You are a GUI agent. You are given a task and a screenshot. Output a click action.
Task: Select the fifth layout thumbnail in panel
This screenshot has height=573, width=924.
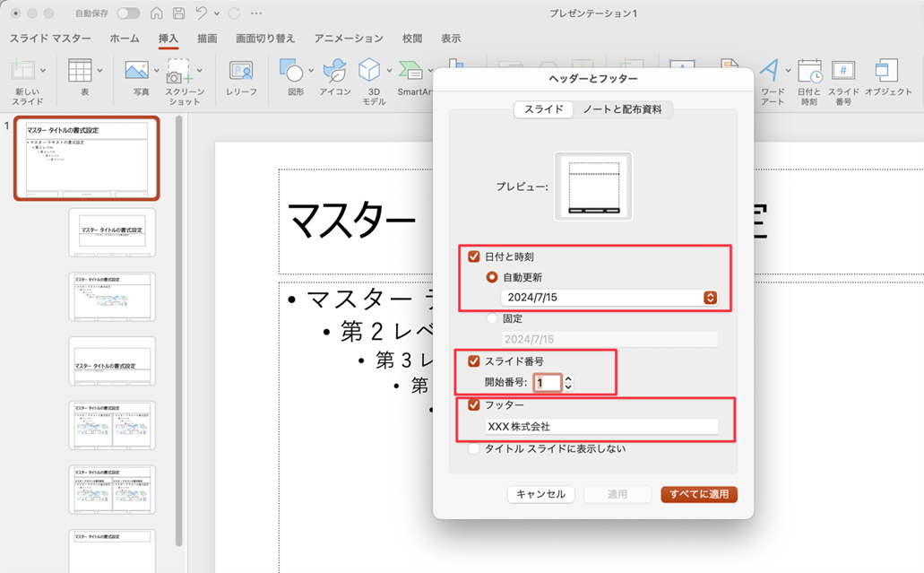click(112, 425)
